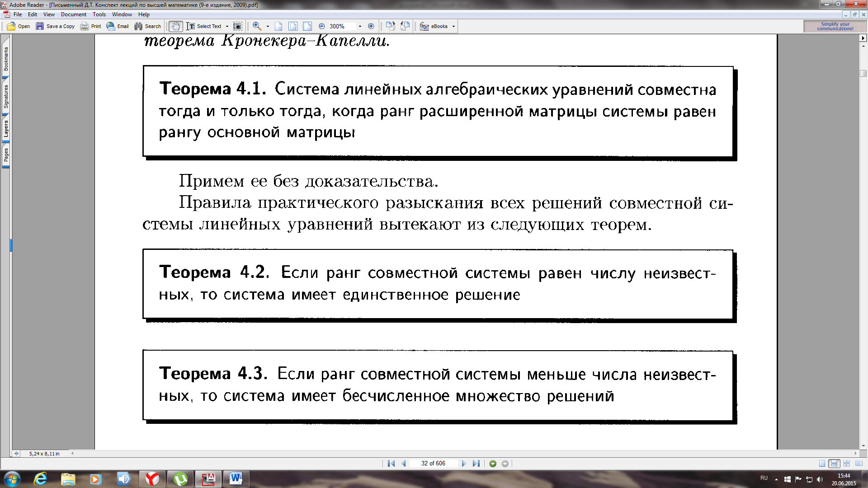
Task: Open the Document menu
Action: pyautogui.click(x=74, y=14)
